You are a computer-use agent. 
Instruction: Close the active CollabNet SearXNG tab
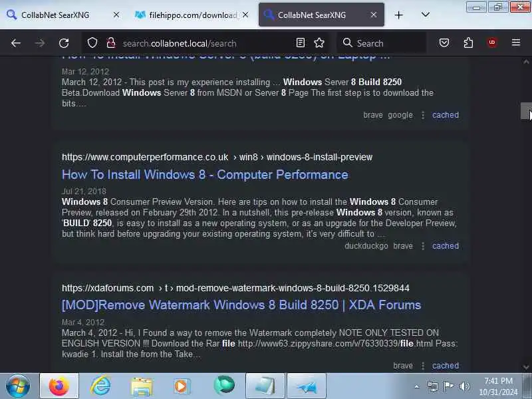click(x=374, y=15)
